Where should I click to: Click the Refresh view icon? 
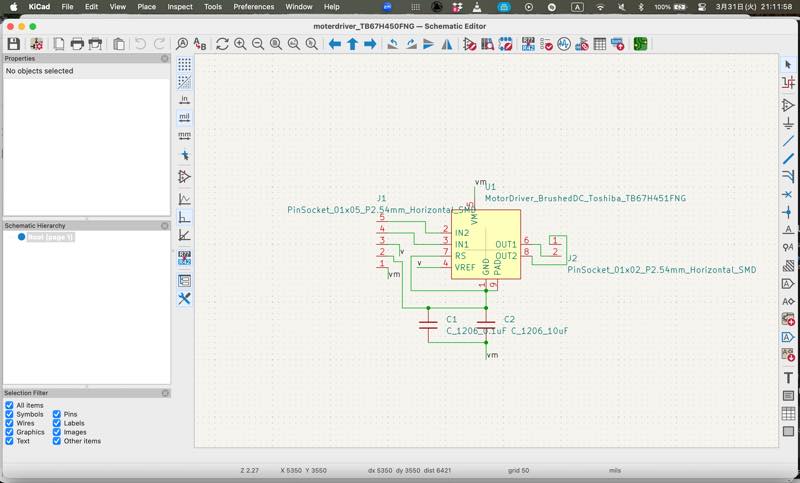222,44
